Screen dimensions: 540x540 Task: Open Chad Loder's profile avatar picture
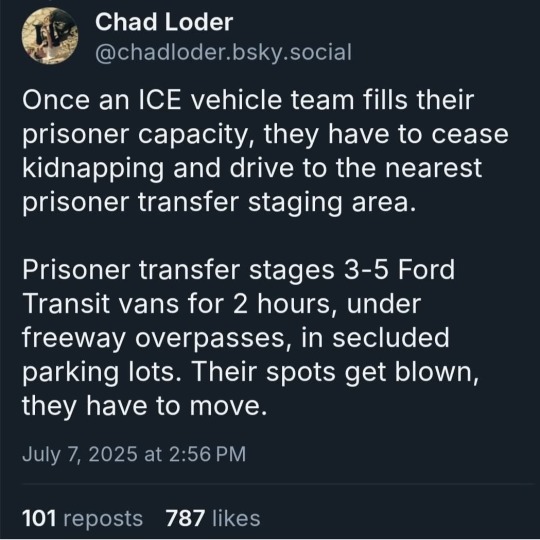point(50,36)
